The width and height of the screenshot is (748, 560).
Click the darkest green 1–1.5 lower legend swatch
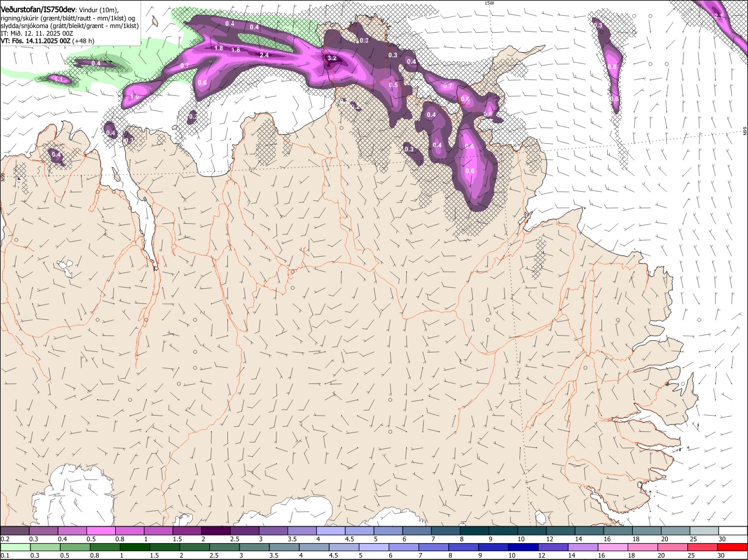tap(135, 547)
